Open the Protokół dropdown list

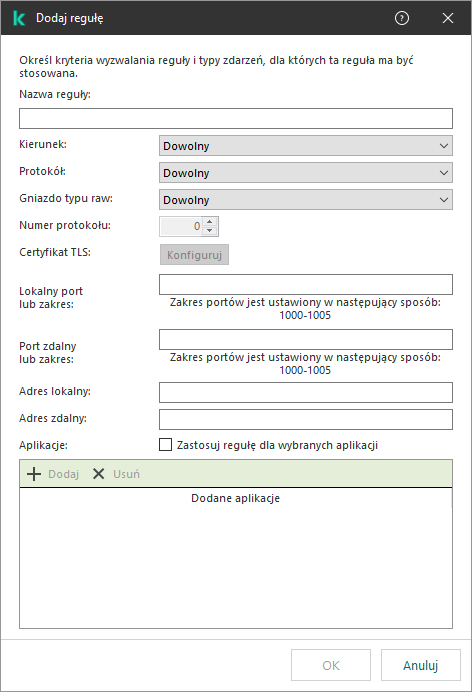tap(306, 173)
